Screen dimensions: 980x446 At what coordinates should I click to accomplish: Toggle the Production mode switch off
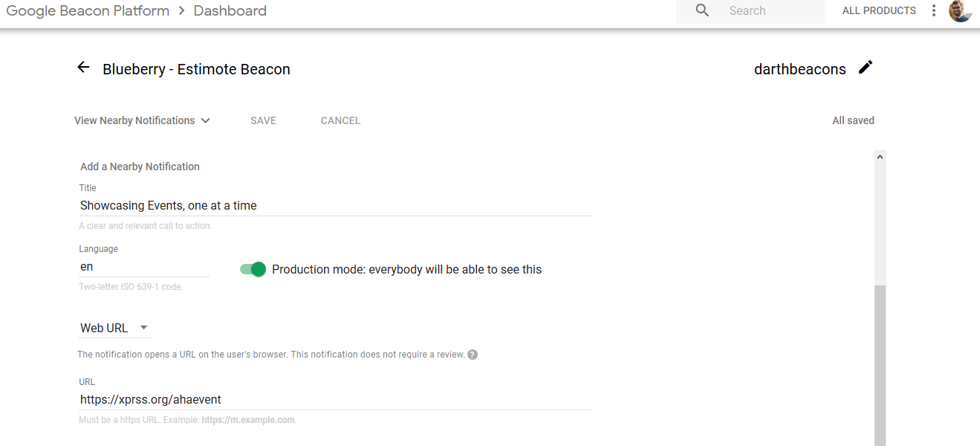click(253, 269)
